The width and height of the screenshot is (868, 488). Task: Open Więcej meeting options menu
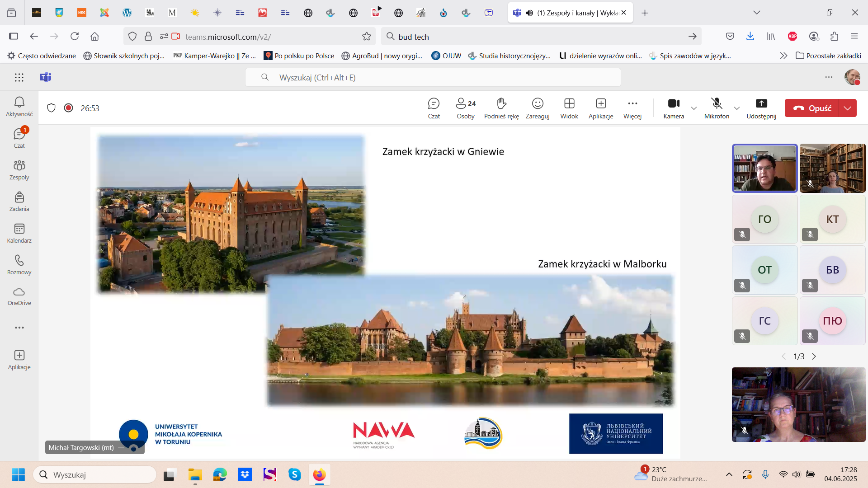pyautogui.click(x=632, y=108)
